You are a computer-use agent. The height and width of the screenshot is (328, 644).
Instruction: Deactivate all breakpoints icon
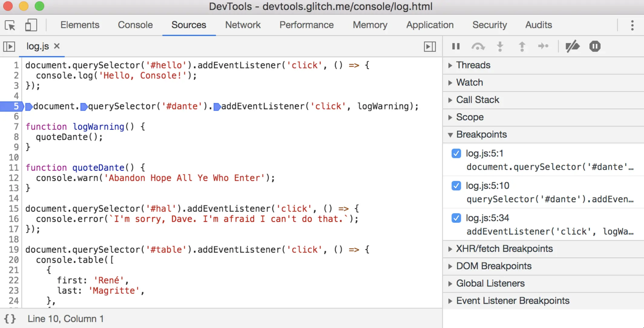pos(572,46)
